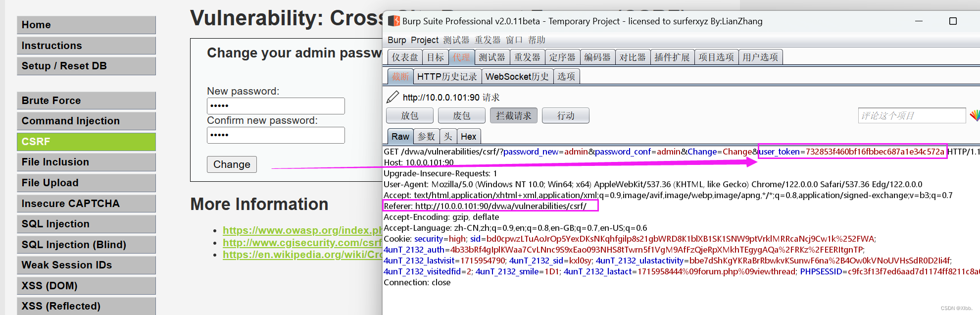Screen dimensions: 980x315
Task: Open the SQL Injection (Blind) page
Action: click(x=86, y=245)
